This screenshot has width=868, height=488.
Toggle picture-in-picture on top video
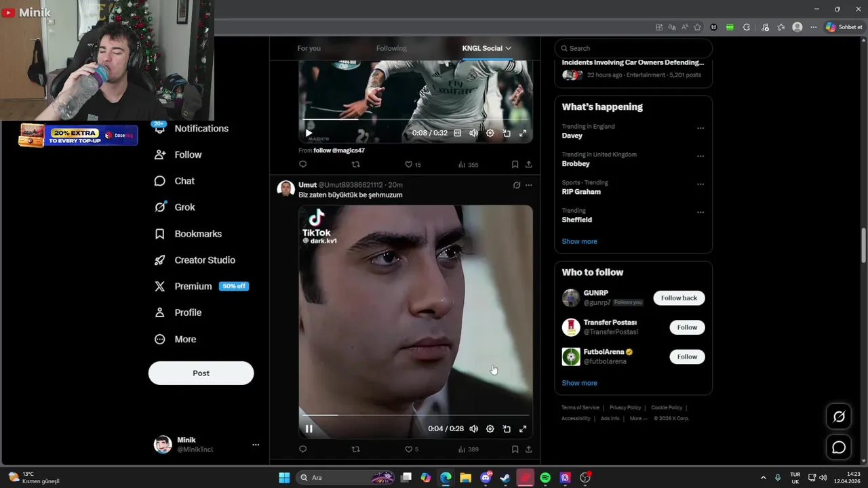[x=507, y=134]
